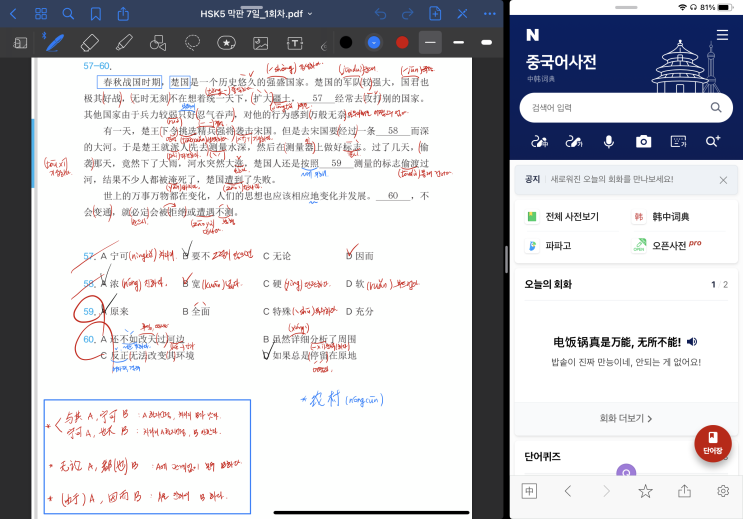Select the thinnest stroke width
The height and width of the screenshot is (519, 743).
click(430, 43)
